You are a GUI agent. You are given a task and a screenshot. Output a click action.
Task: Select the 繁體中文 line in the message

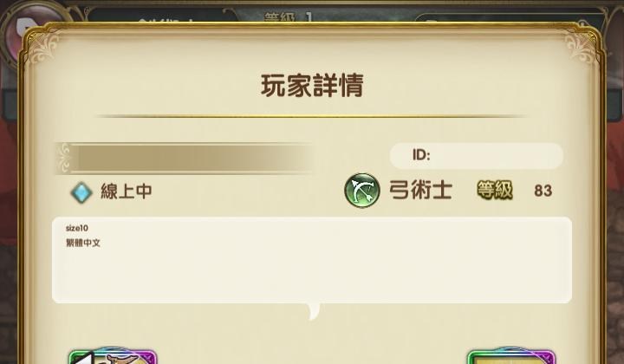(83, 243)
